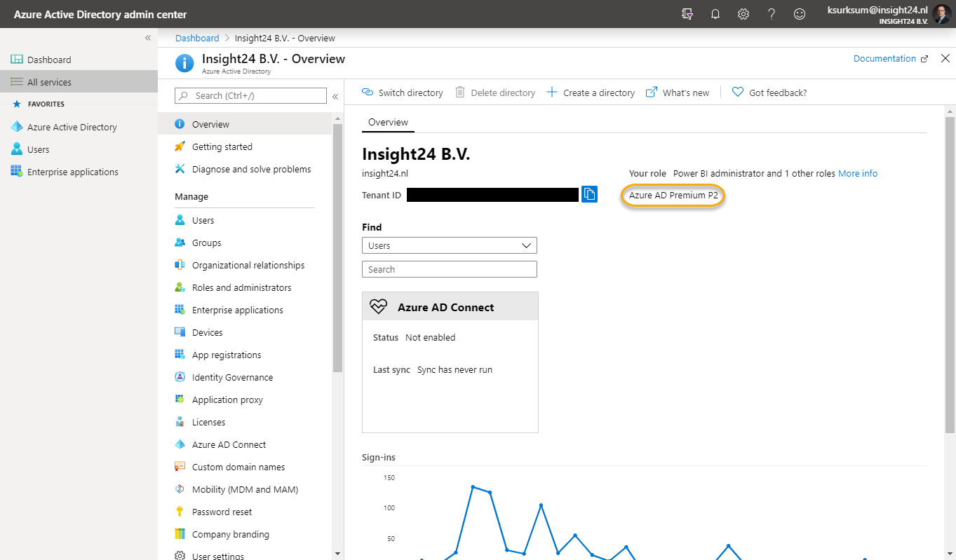Click the Azure AD Connect card header

click(x=450, y=307)
